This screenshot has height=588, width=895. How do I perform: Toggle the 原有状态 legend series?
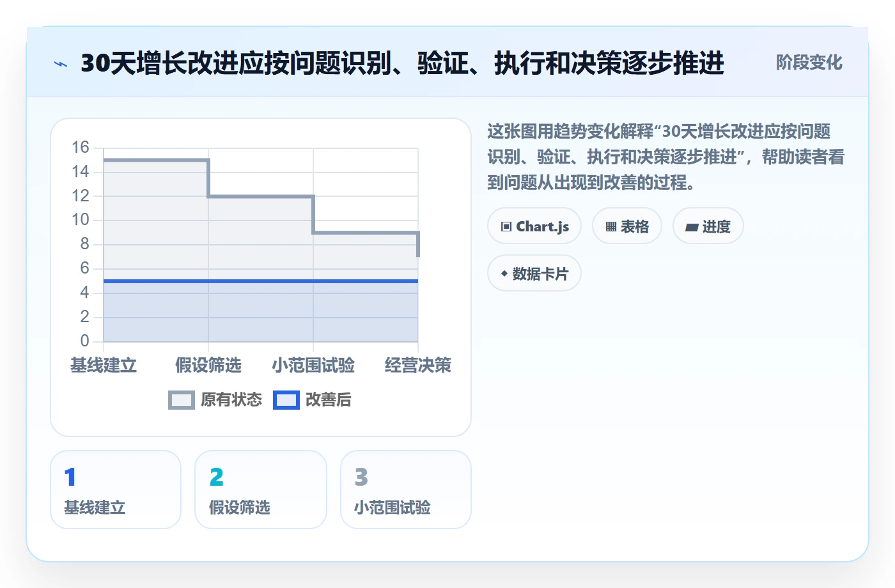(215, 400)
